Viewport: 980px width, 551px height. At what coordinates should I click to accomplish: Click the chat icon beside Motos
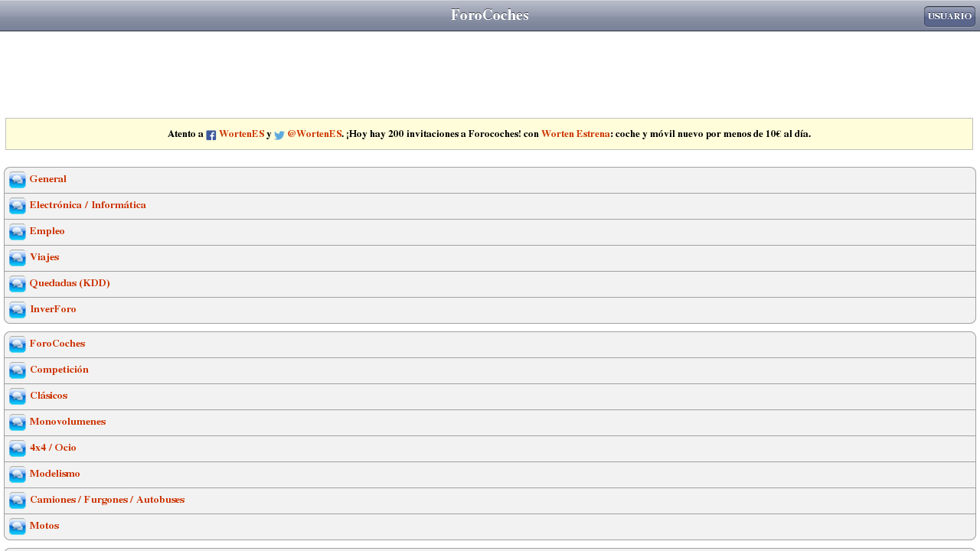pos(18,527)
